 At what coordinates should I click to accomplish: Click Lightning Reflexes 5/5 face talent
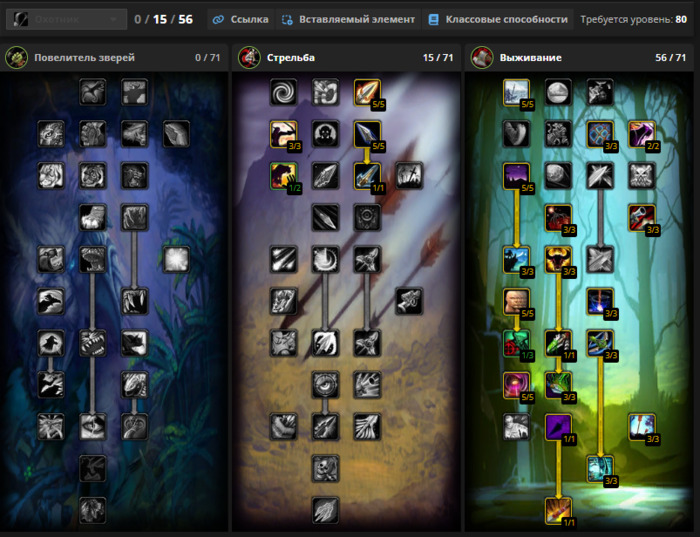[x=517, y=301]
